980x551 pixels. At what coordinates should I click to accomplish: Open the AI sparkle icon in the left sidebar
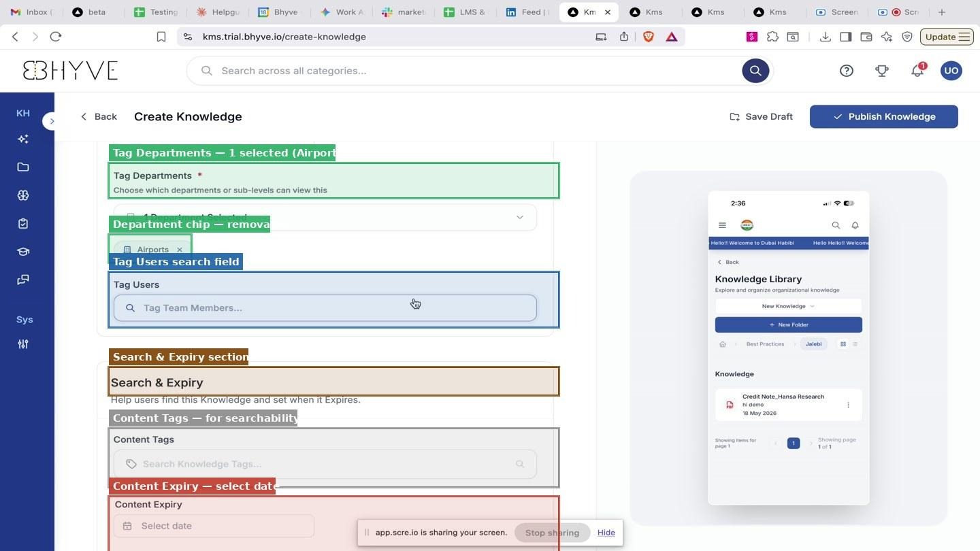click(23, 139)
